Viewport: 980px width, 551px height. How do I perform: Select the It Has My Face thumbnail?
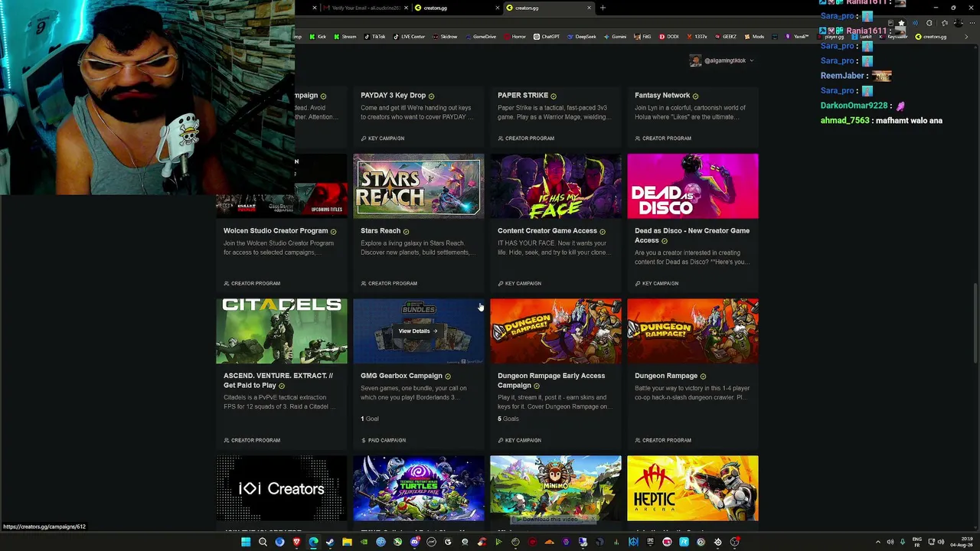(x=556, y=186)
